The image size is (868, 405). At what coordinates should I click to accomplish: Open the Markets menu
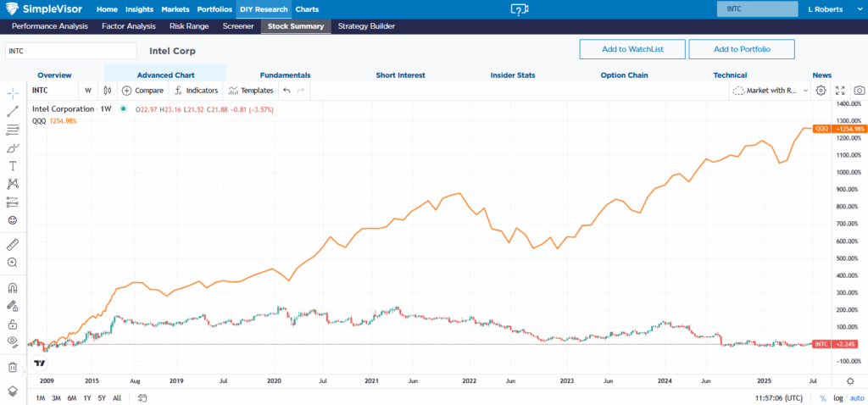tap(175, 9)
